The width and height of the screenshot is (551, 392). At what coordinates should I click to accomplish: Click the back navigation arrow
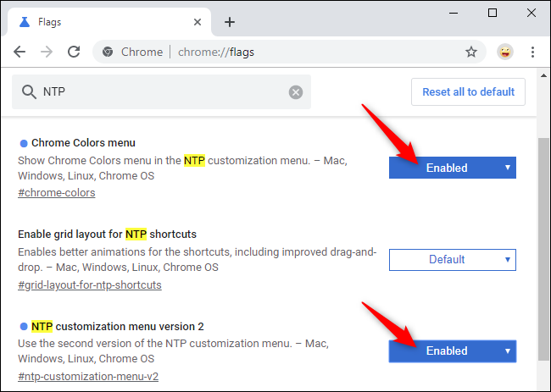19,52
